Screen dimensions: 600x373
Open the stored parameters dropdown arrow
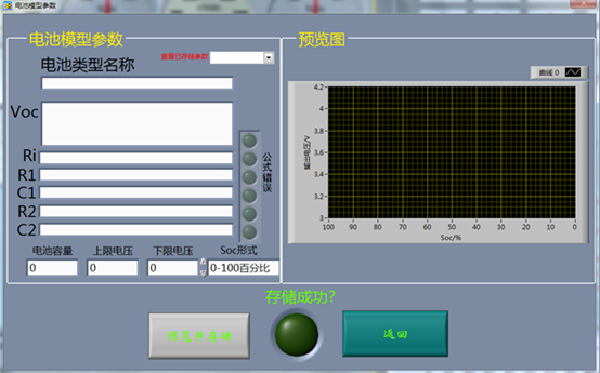(269, 58)
